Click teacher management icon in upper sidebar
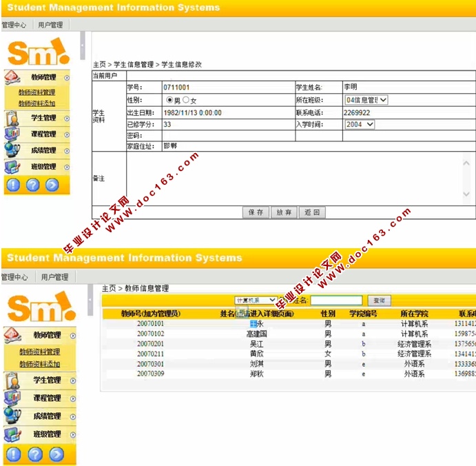The width and height of the screenshot is (476, 466). [12, 77]
